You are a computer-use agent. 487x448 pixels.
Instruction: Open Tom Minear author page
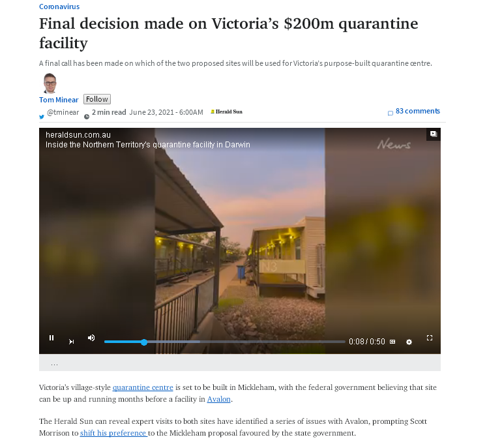click(59, 100)
